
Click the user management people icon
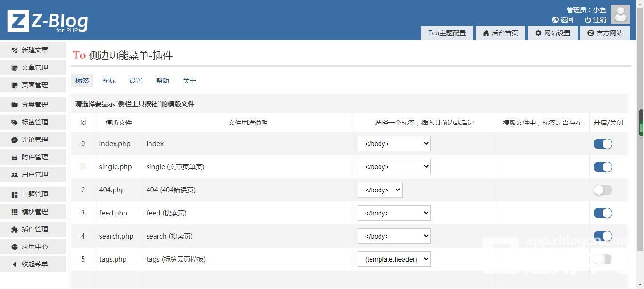[15, 174]
